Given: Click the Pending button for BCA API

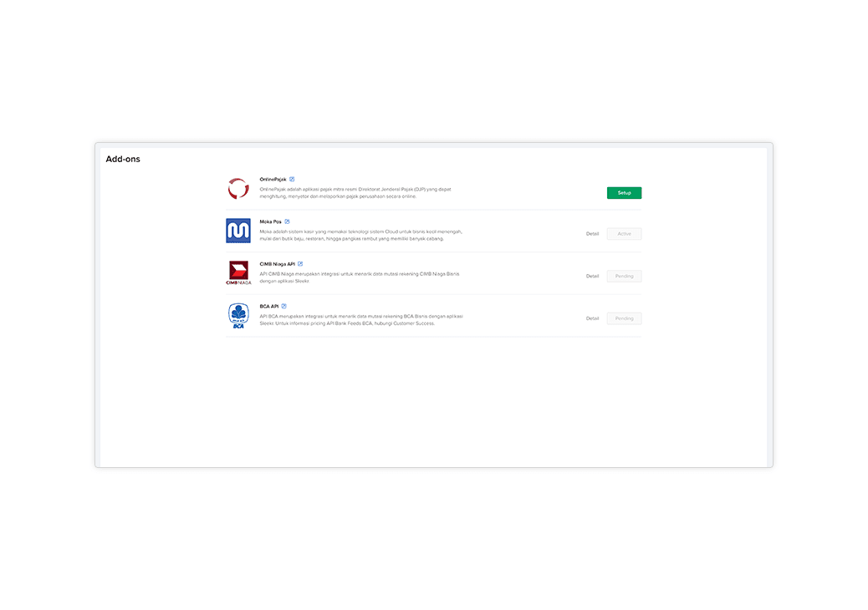Looking at the screenshot, I should (x=624, y=318).
